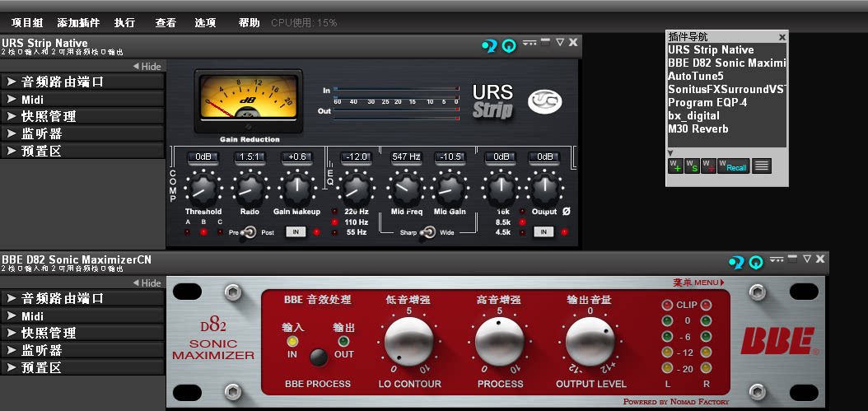The width and height of the screenshot is (868, 411).
Task: Close the 插件导航 navigator panel
Action: 782,37
